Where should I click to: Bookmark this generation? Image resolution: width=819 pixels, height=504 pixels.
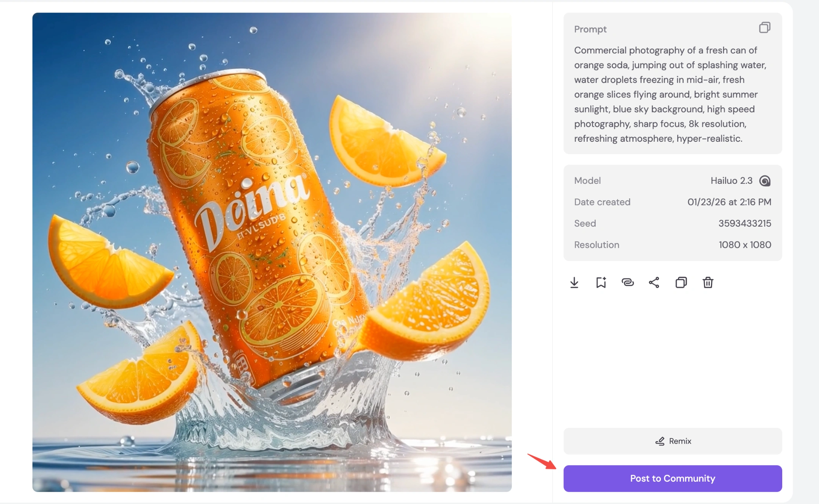601,282
